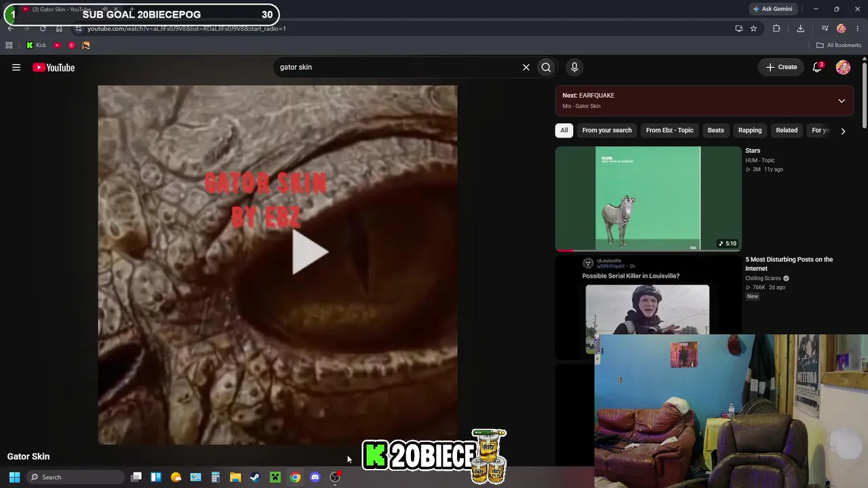Image resolution: width=868 pixels, height=488 pixels.
Task: Select the All filter chip
Action: pyautogui.click(x=564, y=130)
